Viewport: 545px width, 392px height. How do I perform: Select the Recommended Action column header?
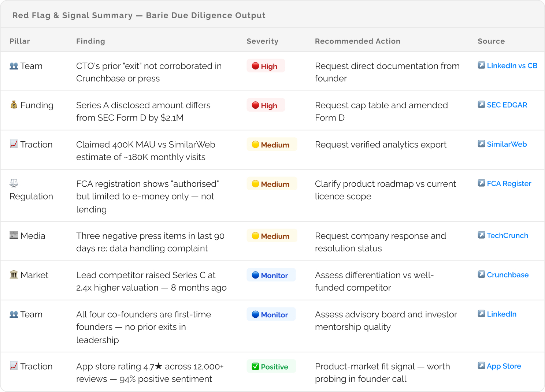(357, 41)
